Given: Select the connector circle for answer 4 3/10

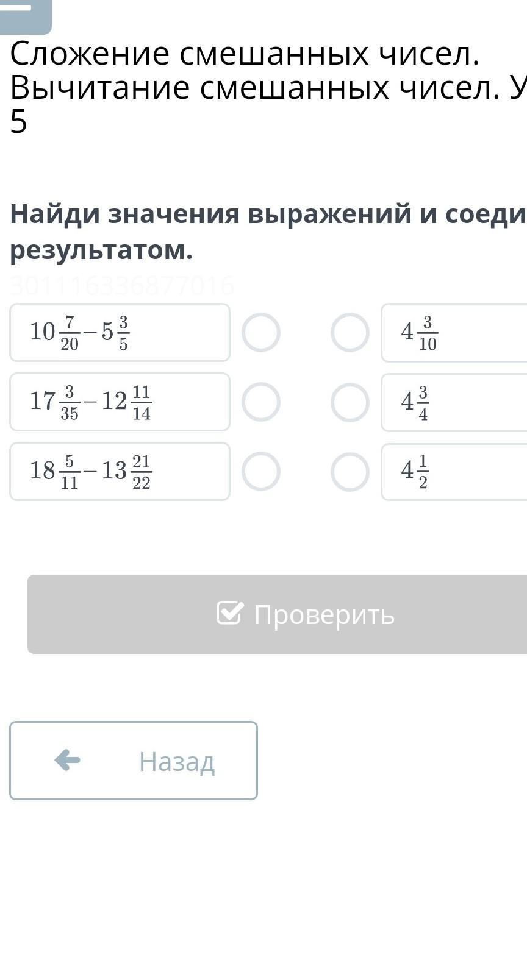Looking at the screenshot, I should pos(350,333).
